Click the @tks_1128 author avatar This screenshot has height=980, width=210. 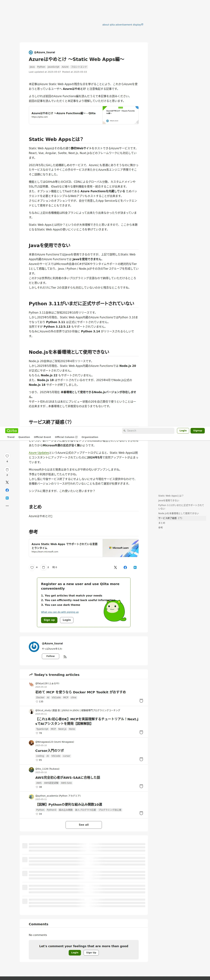(x=31, y=770)
